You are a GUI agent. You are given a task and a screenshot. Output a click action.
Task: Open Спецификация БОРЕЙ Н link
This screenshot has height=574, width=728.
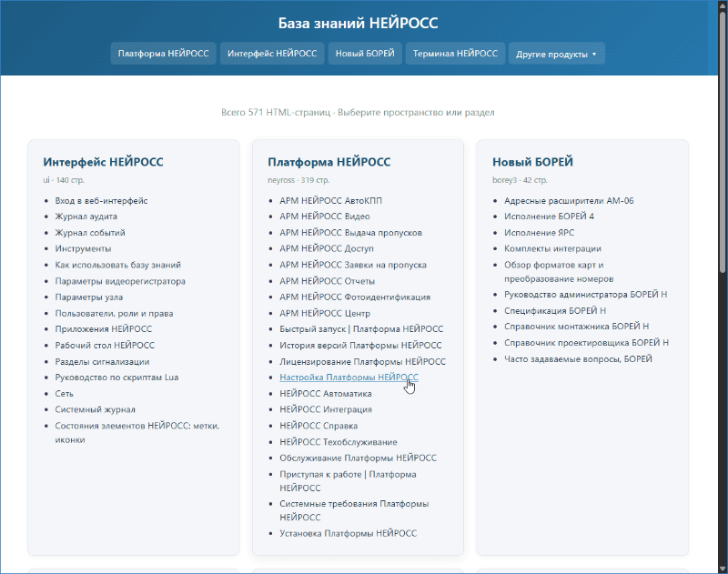(555, 310)
